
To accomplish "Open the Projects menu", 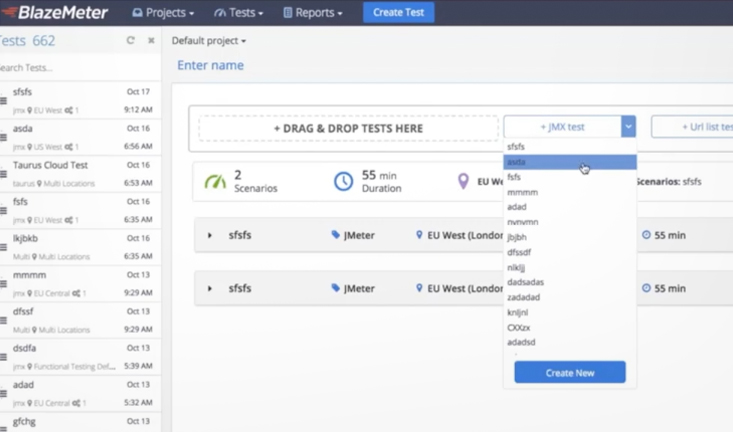I will click(x=163, y=13).
